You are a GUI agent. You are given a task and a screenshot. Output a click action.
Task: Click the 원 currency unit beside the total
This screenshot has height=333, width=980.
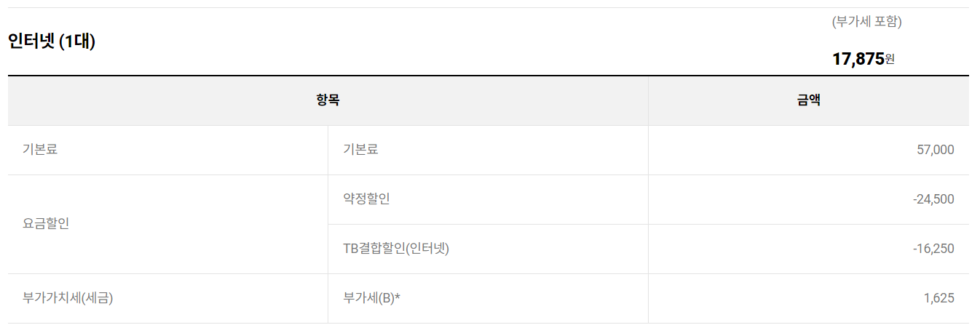pos(890,60)
